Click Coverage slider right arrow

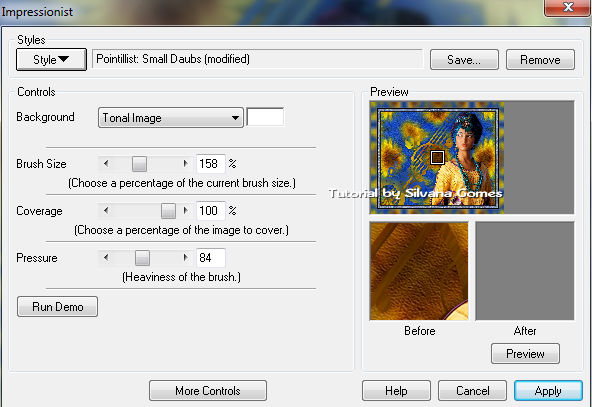point(185,211)
